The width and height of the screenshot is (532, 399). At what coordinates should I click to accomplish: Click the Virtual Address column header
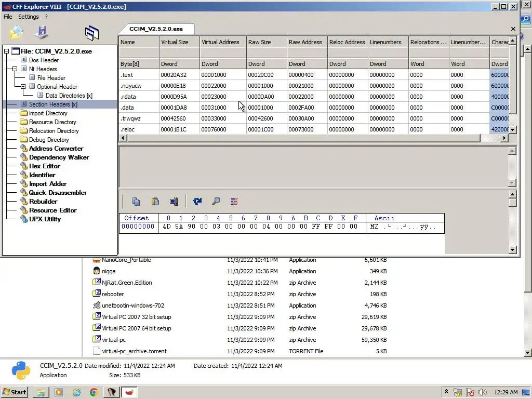(x=223, y=42)
